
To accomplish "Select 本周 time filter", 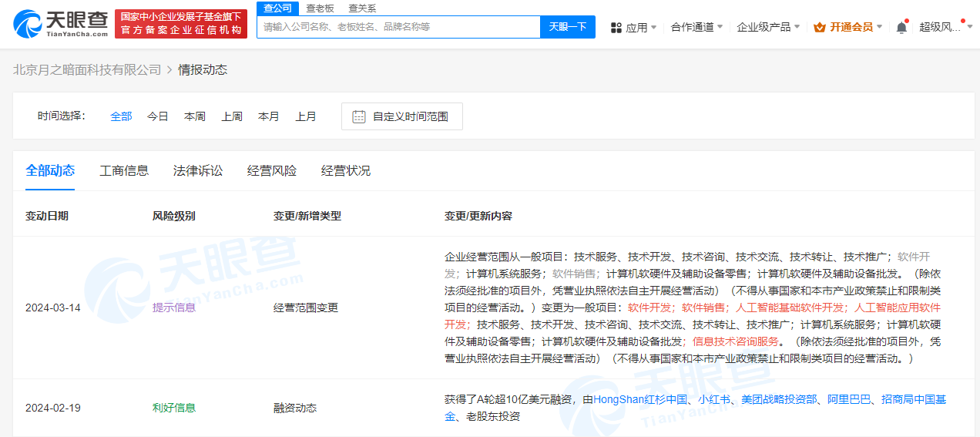I will point(195,116).
